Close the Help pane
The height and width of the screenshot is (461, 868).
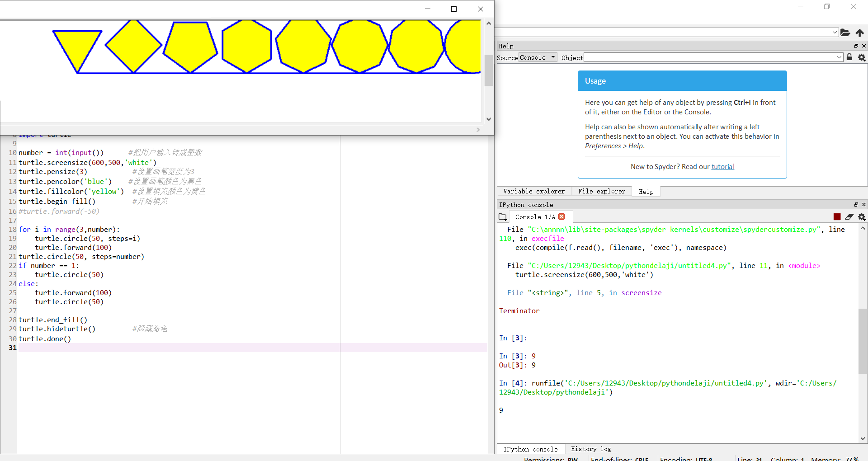click(864, 46)
